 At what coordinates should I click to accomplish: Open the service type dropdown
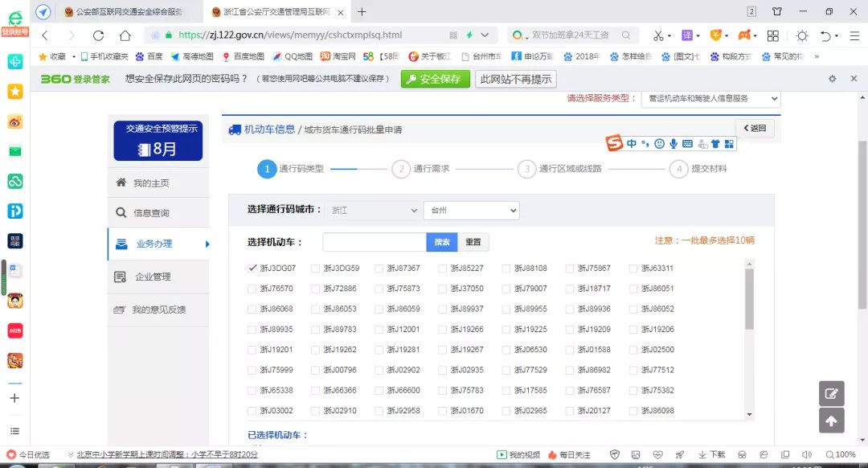tap(710, 98)
